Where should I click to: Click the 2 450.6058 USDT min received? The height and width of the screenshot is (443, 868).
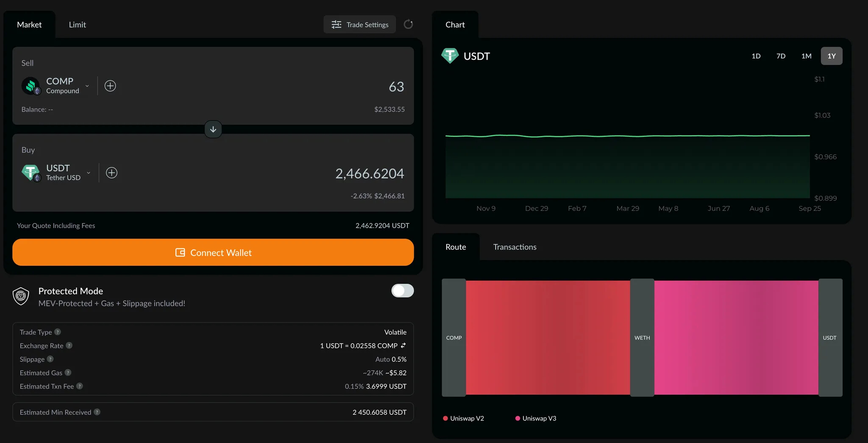coord(379,412)
